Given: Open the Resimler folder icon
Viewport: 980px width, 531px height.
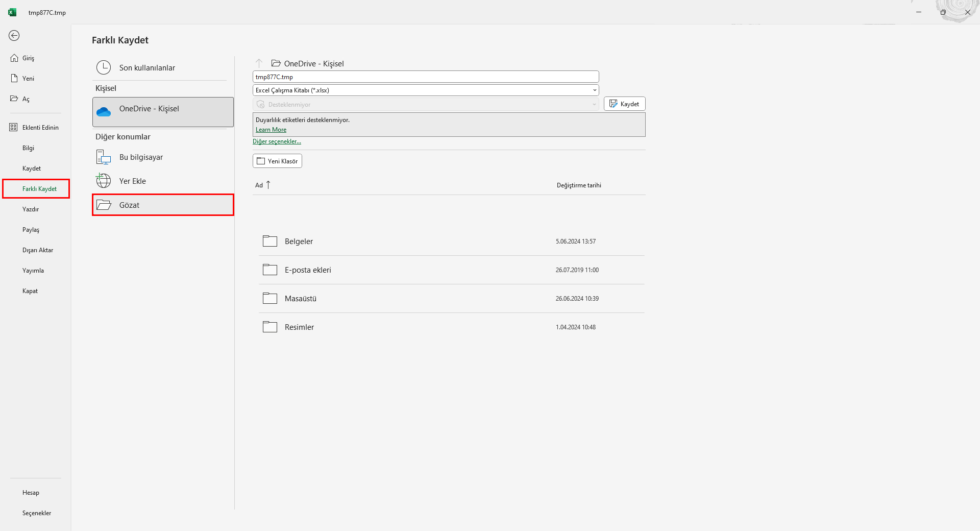Looking at the screenshot, I should click(270, 327).
